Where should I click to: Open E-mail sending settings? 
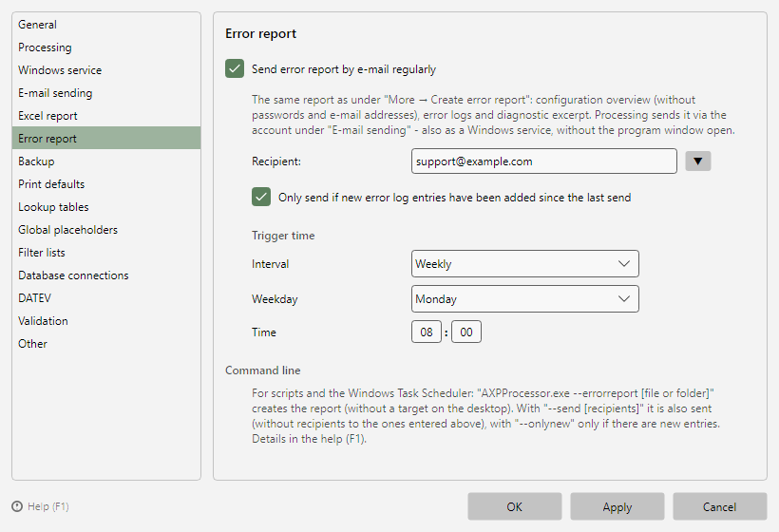pos(106,93)
